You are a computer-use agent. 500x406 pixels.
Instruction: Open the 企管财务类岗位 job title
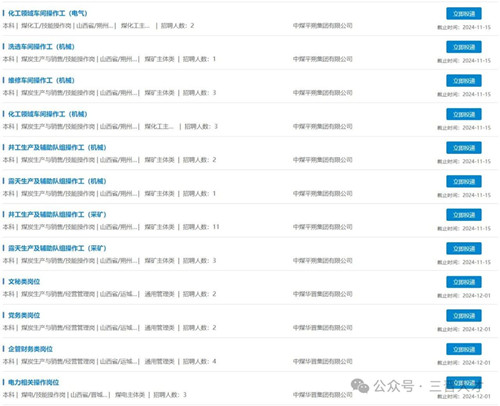[30, 349]
